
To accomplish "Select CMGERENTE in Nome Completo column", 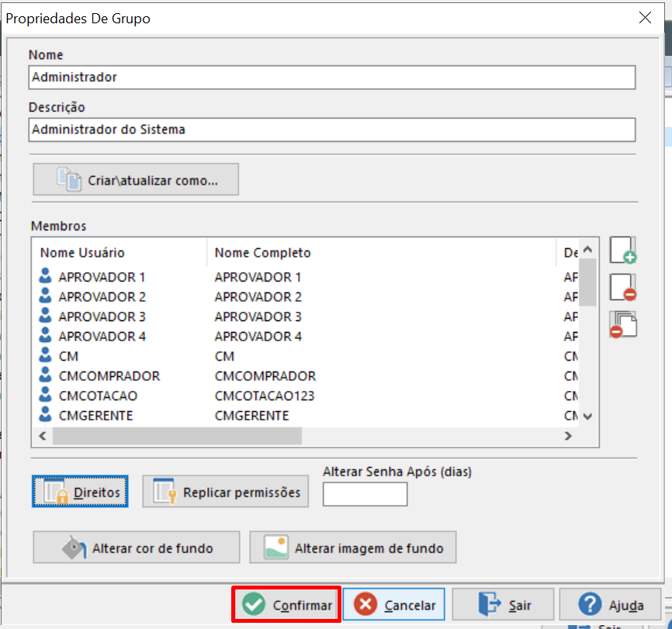I will click(252, 415).
